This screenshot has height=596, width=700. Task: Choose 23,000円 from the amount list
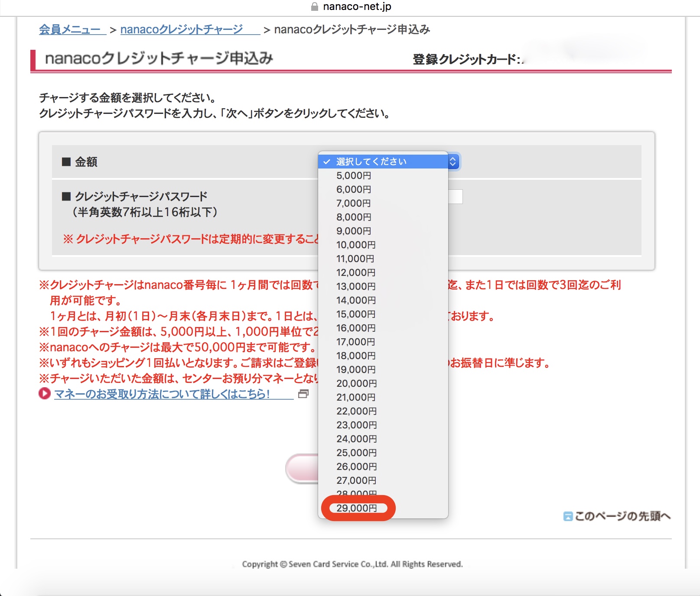tap(383, 425)
